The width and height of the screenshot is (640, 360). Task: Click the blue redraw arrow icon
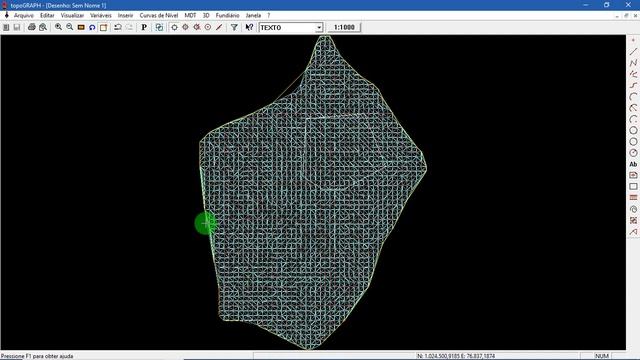coord(92,27)
